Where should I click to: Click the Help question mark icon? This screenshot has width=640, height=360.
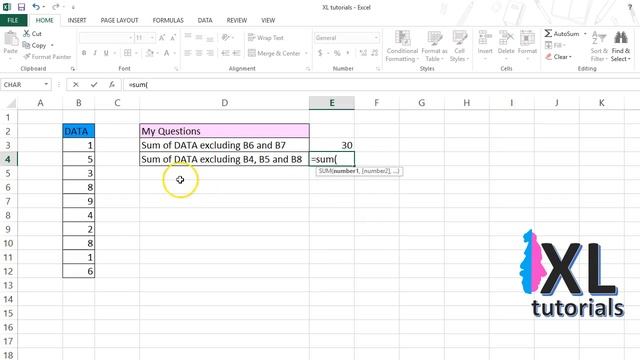tap(630, 7)
